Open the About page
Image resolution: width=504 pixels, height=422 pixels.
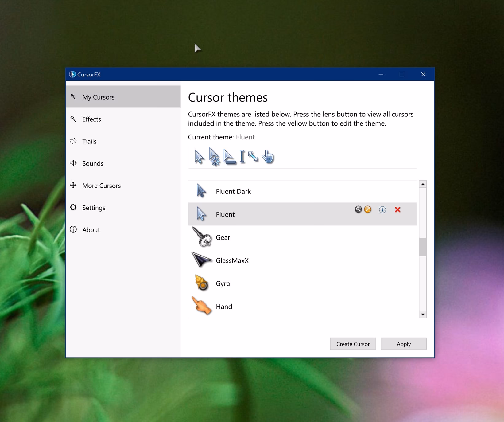(x=123, y=229)
